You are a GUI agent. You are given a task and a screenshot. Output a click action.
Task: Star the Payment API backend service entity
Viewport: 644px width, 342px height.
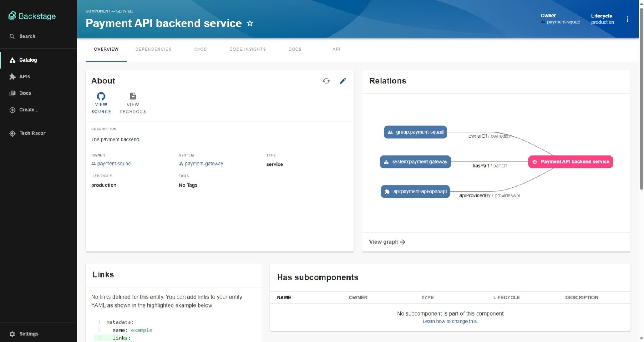[x=250, y=23]
